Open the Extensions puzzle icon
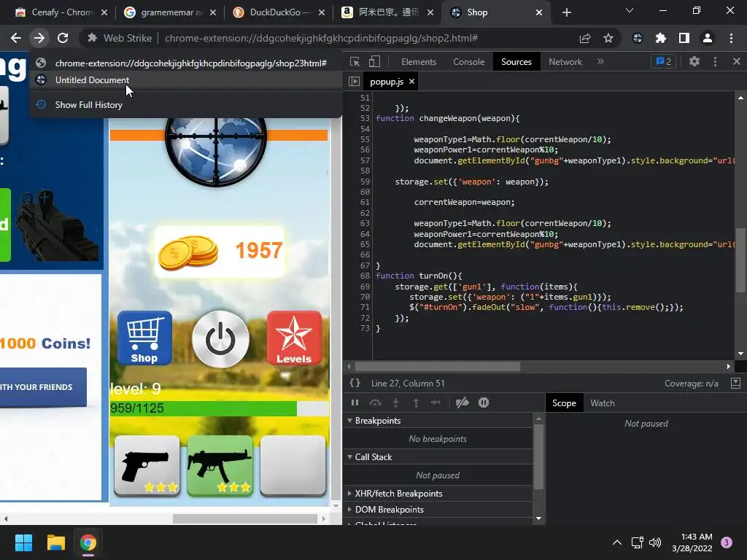Screen dimensions: 747x560 point(661,38)
